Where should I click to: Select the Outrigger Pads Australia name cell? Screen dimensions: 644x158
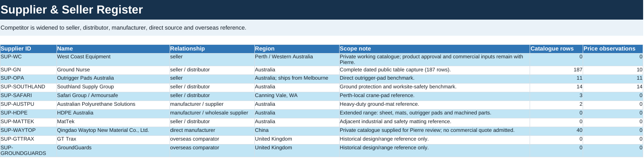coord(113,79)
